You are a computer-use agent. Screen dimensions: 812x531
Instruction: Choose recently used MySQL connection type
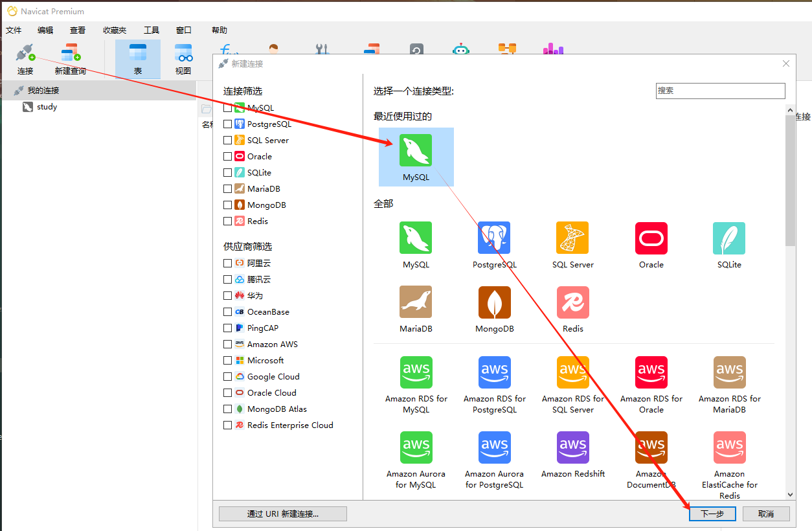coord(416,157)
